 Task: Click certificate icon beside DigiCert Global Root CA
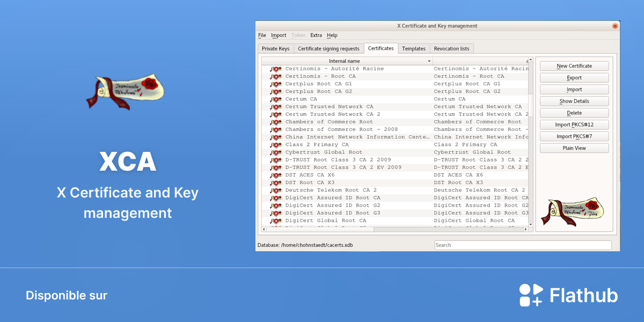[276, 221]
